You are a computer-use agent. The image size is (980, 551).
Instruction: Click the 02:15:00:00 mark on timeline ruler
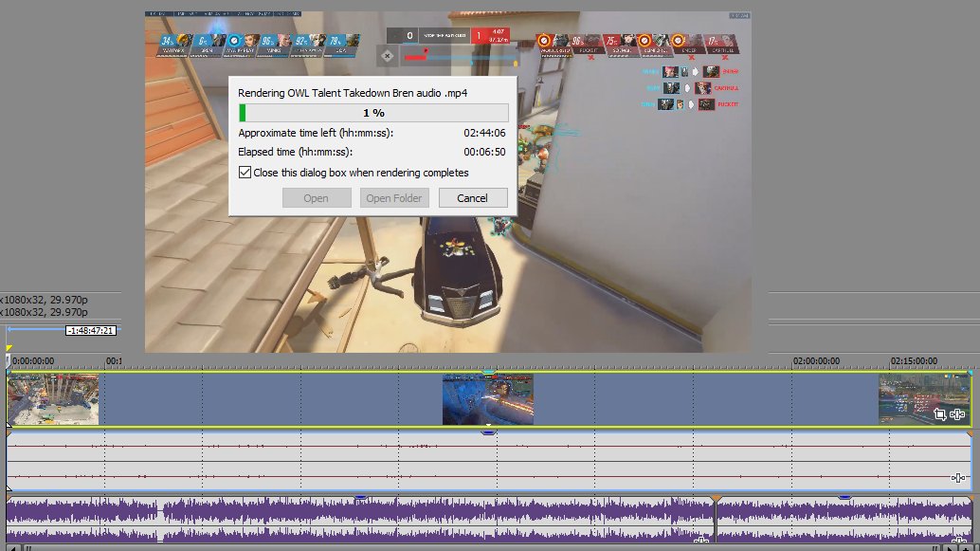913,361
